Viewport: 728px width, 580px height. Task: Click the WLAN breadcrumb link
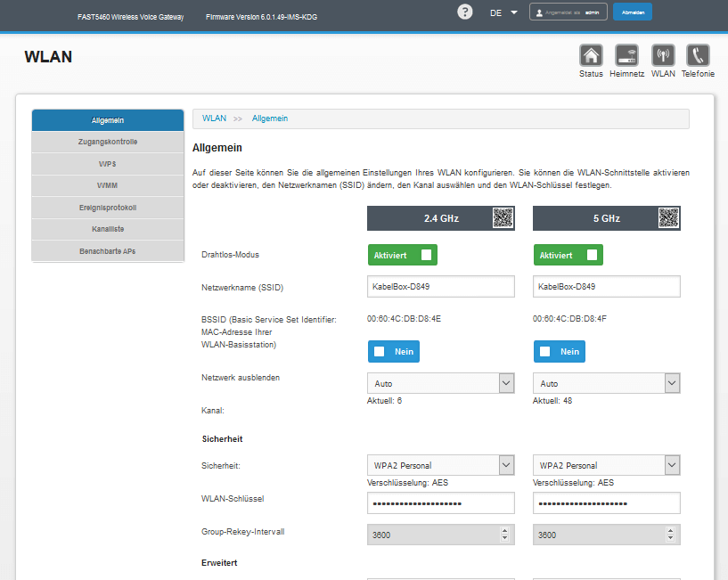click(214, 118)
